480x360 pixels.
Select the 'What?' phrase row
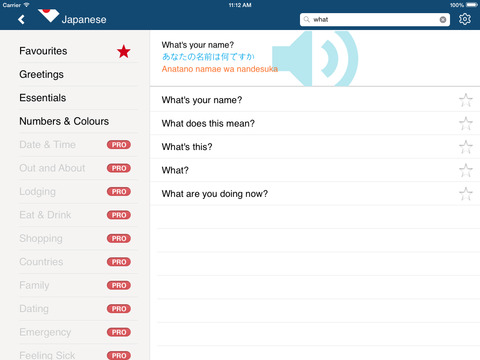tap(315, 170)
